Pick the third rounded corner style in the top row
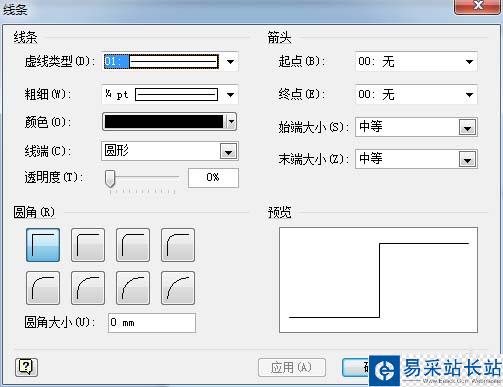 (133, 245)
